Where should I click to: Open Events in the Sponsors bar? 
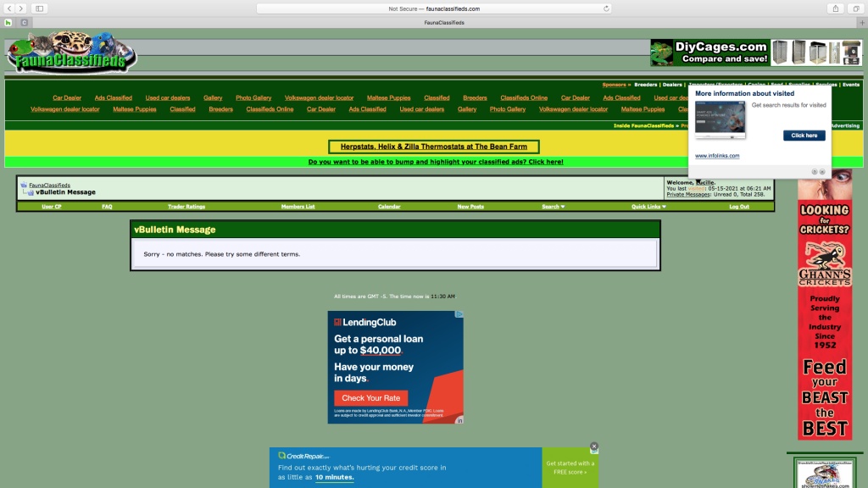point(851,85)
